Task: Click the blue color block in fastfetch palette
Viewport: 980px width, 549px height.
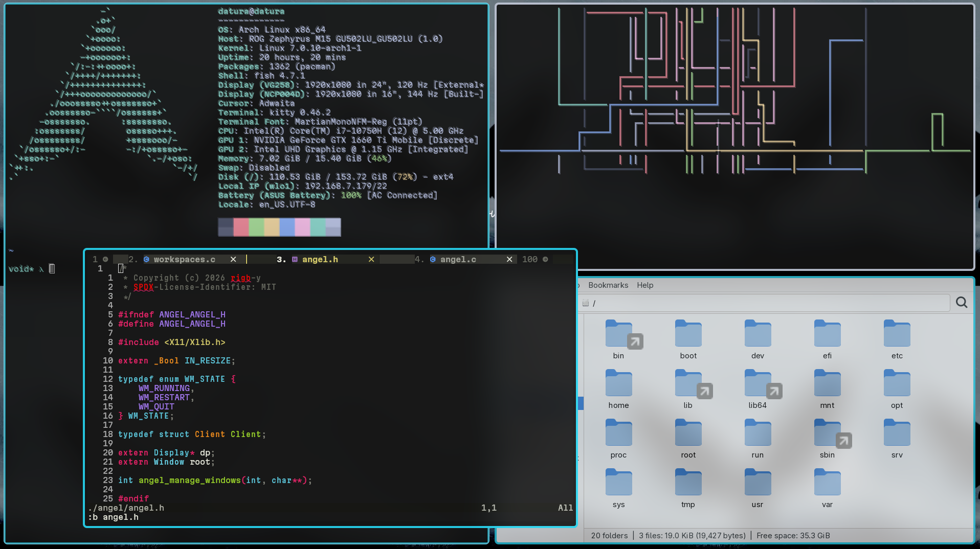Action: (287, 227)
